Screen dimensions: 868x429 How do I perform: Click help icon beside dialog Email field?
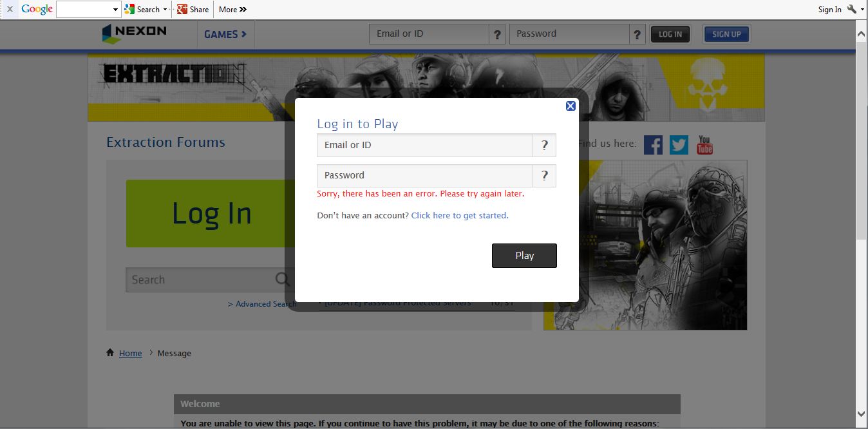544,146
